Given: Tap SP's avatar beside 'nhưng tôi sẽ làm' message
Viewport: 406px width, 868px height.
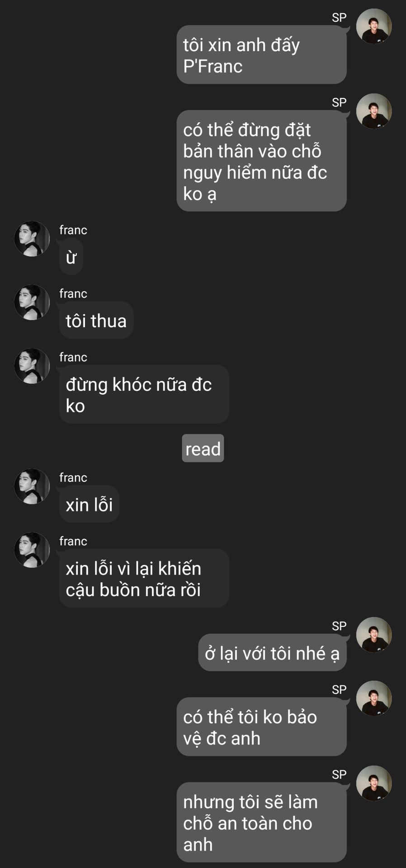Looking at the screenshot, I should (374, 783).
